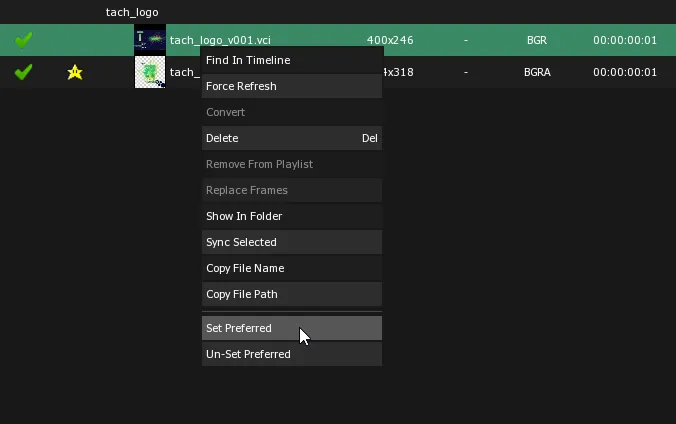Choose Force Refresh menu entry
Screen dimensions: 676x424
[x=292, y=86]
